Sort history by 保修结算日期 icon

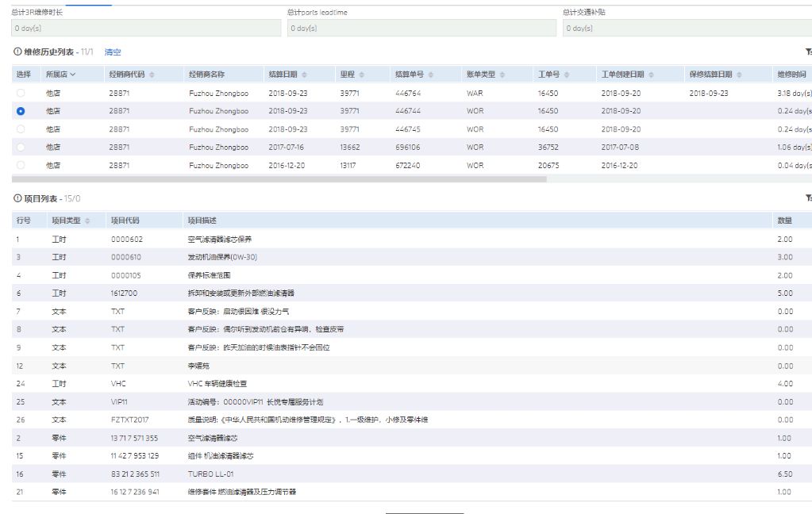tap(739, 75)
